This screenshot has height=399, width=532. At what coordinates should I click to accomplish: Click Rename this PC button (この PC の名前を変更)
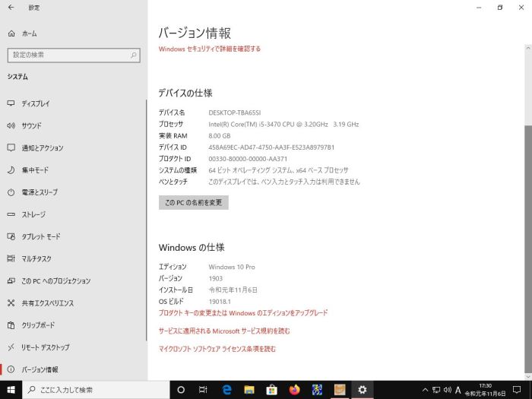193,203
